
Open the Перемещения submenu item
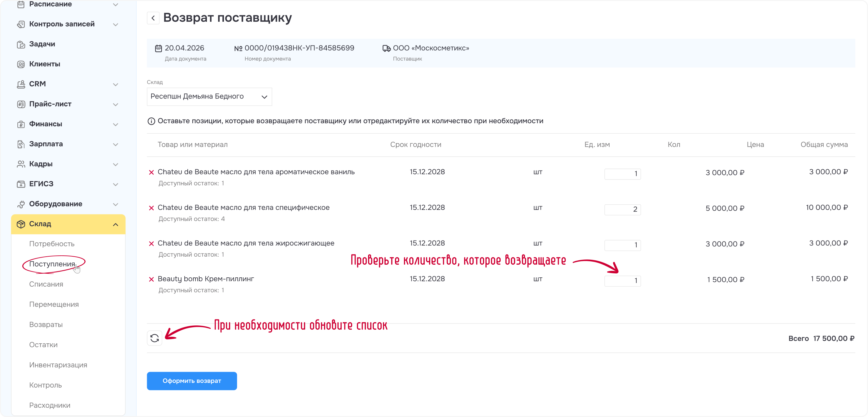click(54, 304)
